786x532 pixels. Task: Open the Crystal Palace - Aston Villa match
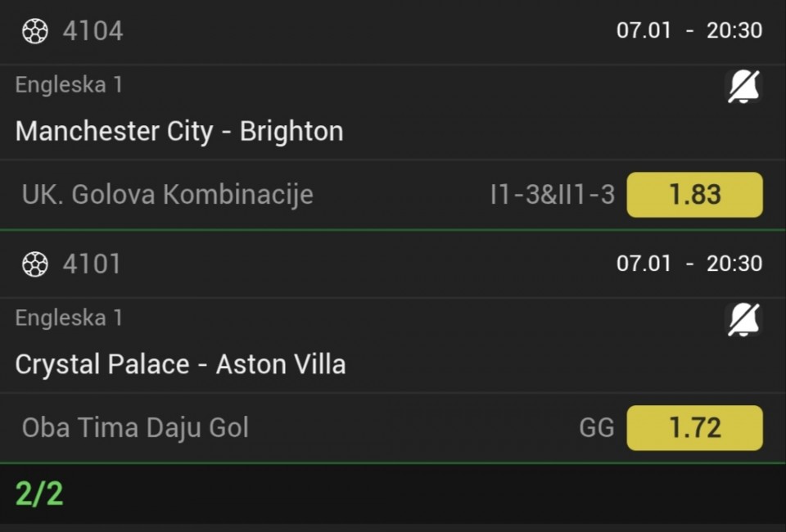[x=180, y=363]
